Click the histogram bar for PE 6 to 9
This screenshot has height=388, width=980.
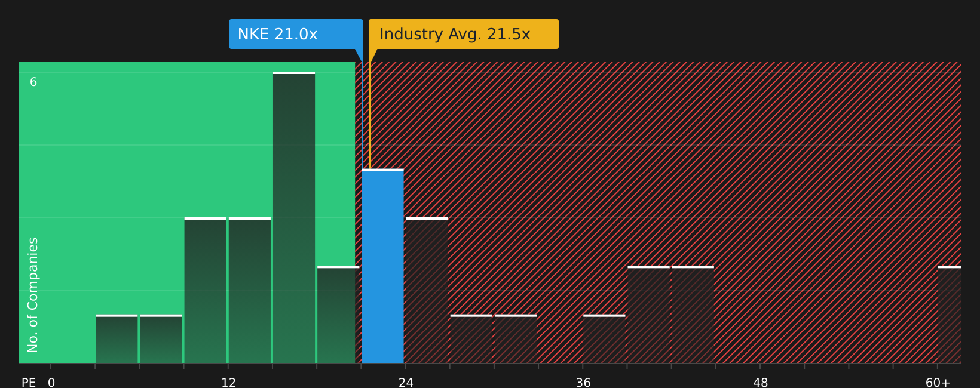pos(161,339)
